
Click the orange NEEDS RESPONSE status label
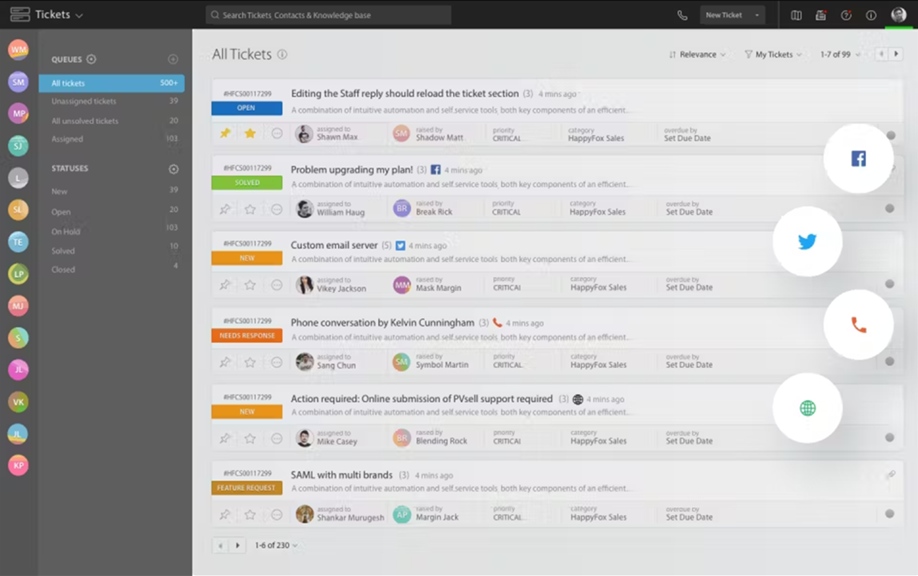[246, 336]
